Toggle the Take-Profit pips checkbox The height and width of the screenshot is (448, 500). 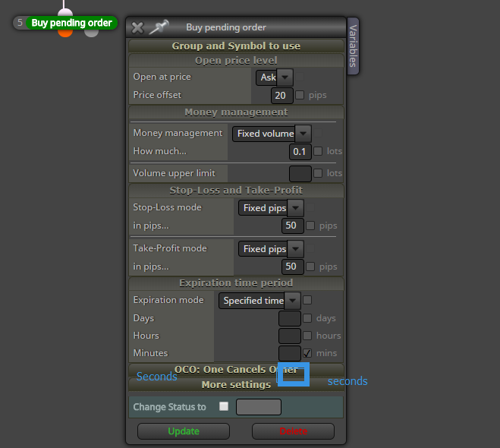(310, 267)
